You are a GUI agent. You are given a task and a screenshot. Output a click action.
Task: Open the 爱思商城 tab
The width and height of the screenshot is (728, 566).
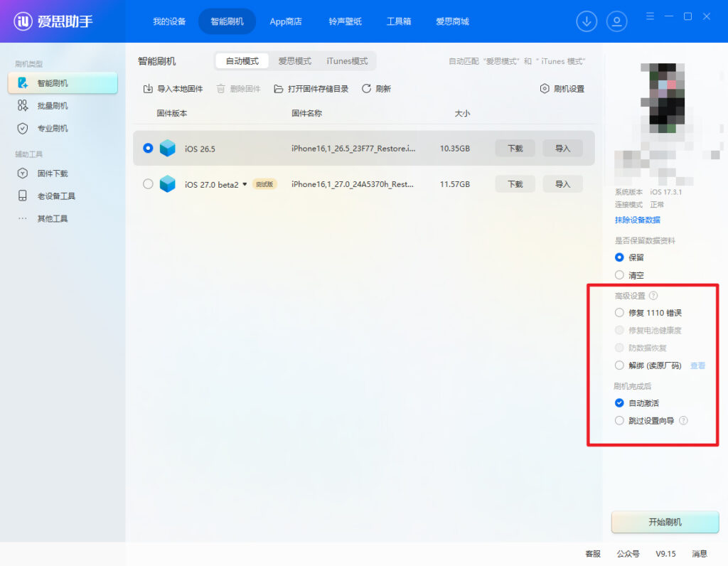coord(452,21)
